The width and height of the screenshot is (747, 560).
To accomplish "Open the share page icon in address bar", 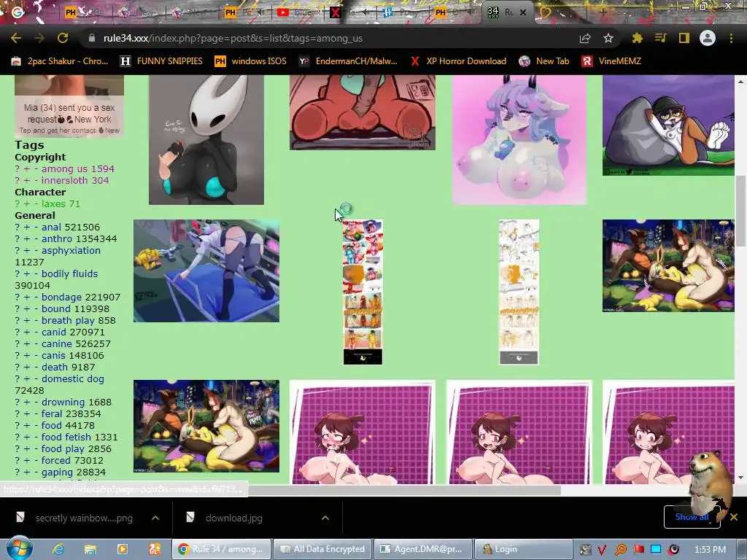I will point(585,38).
